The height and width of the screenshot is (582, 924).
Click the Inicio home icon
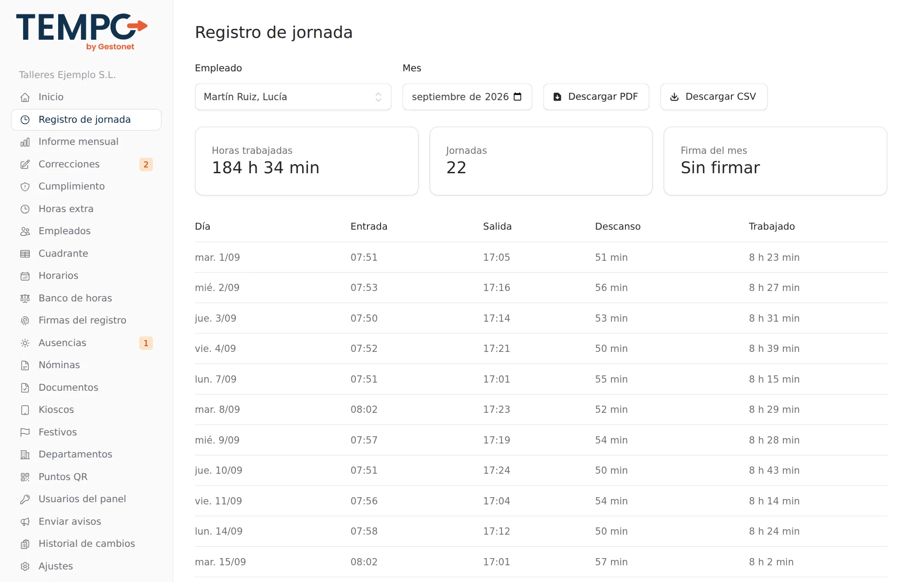(25, 97)
